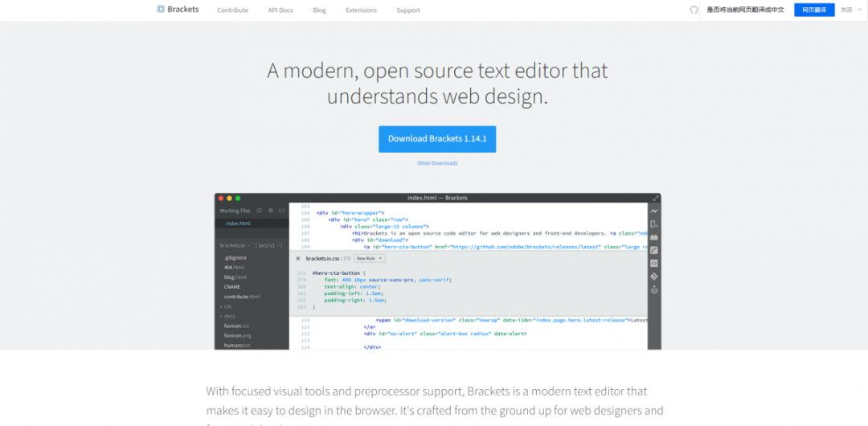
Task: Click the code brackets icon in the right toolbar
Action: point(653,263)
